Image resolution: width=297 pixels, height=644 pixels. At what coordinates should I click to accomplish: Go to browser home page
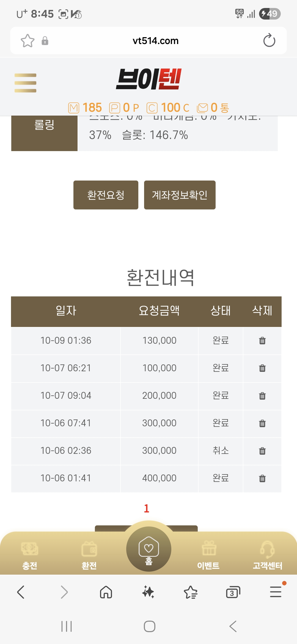[x=106, y=592]
